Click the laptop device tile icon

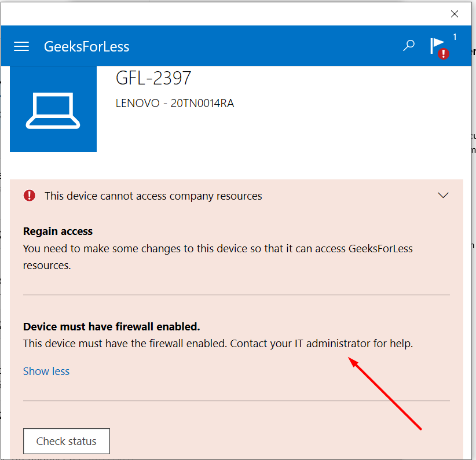coord(53,109)
